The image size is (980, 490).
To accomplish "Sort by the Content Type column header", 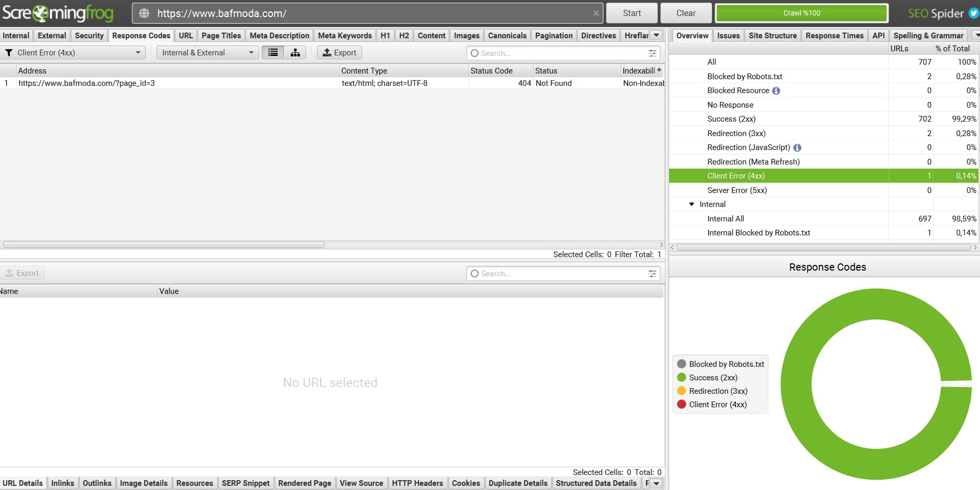I will [x=403, y=71].
